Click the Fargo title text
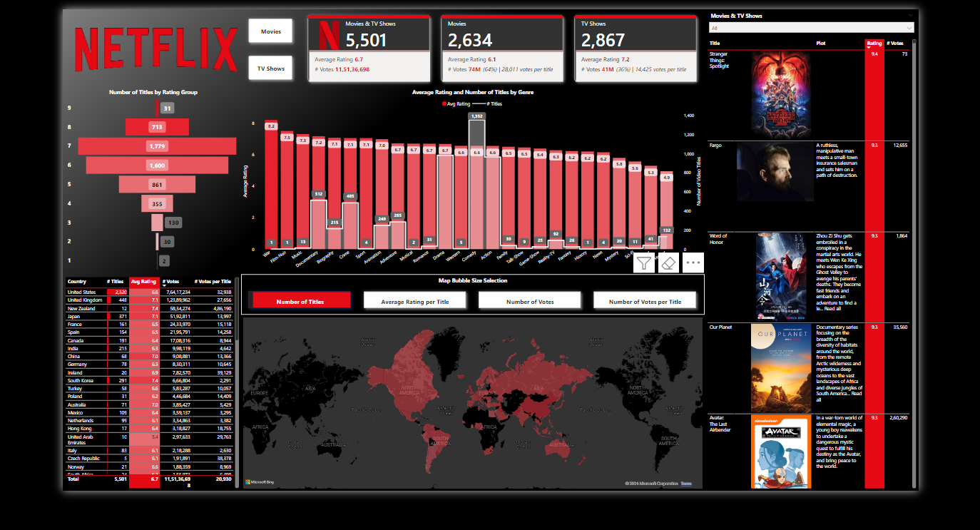Viewport: 980px width, 530px height. click(715, 146)
